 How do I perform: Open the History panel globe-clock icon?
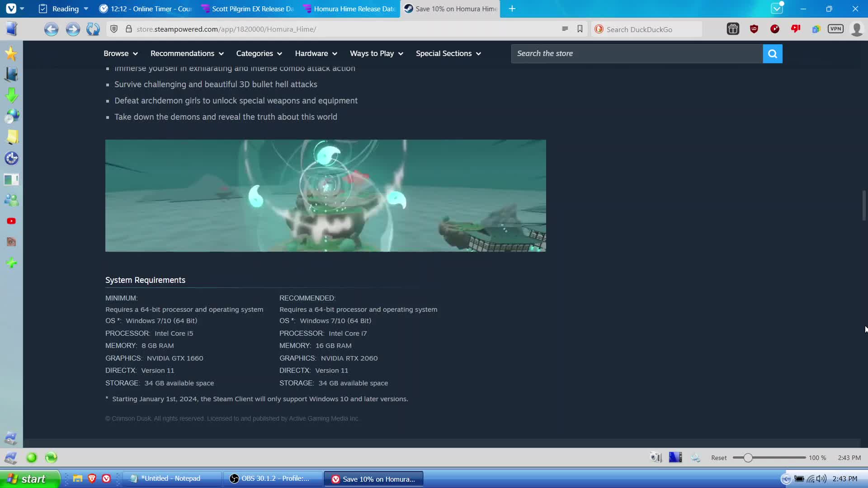pyautogui.click(x=11, y=116)
